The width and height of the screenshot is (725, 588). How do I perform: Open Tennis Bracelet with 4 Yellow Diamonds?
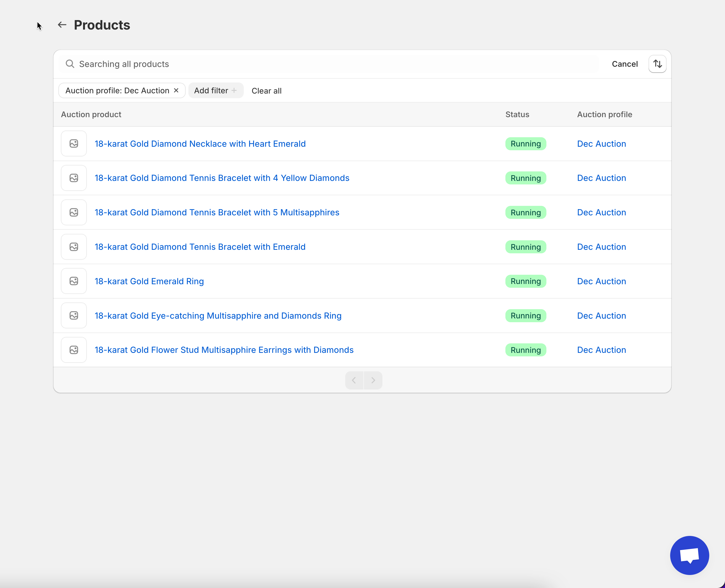pos(222,178)
